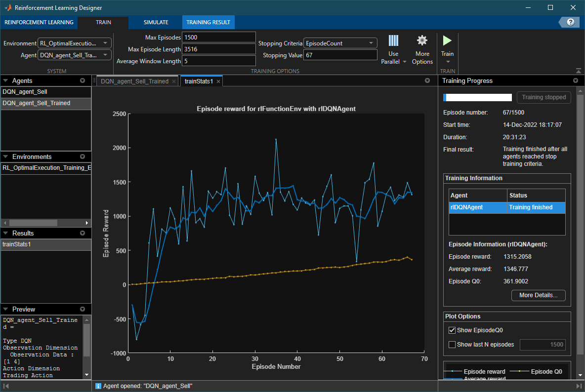Screen dimensions: 585x392
Task: Click the More Details button
Action: point(538,295)
